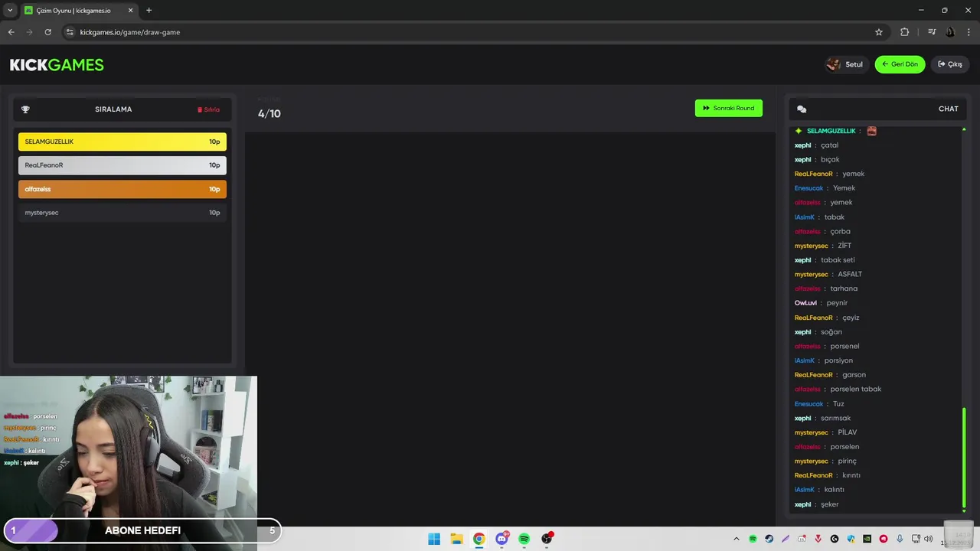Open Spotify from taskbar
This screenshot has width=980, height=551.
[x=524, y=539]
